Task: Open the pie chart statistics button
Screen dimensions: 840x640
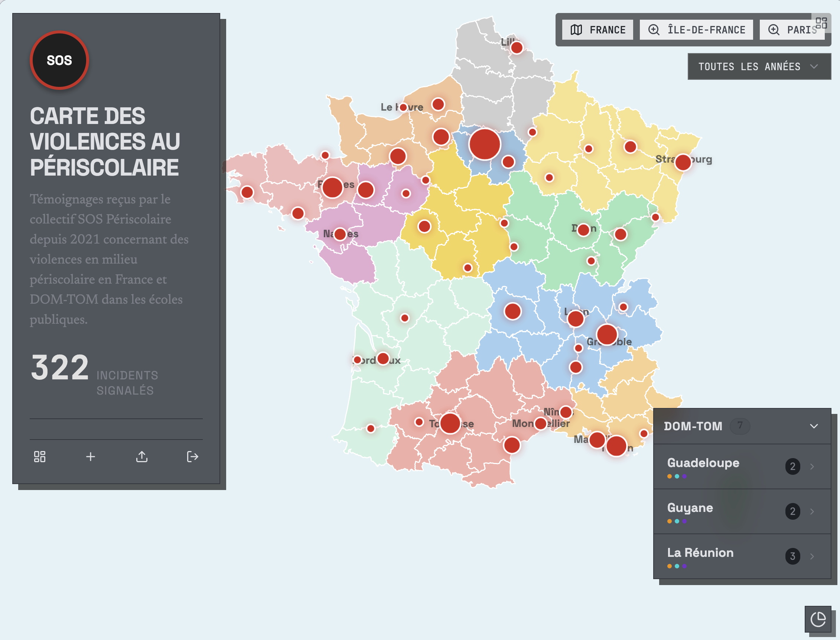Action: pyautogui.click(x=818, y=619)
